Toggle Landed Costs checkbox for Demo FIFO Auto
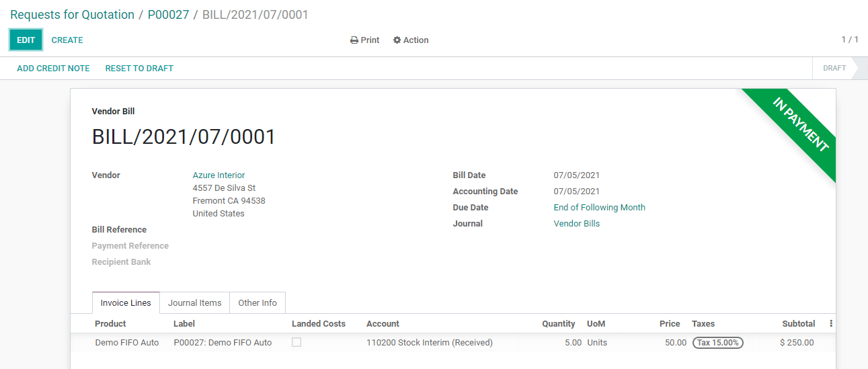This screenshot has width=868, height=369. [297, 342]
